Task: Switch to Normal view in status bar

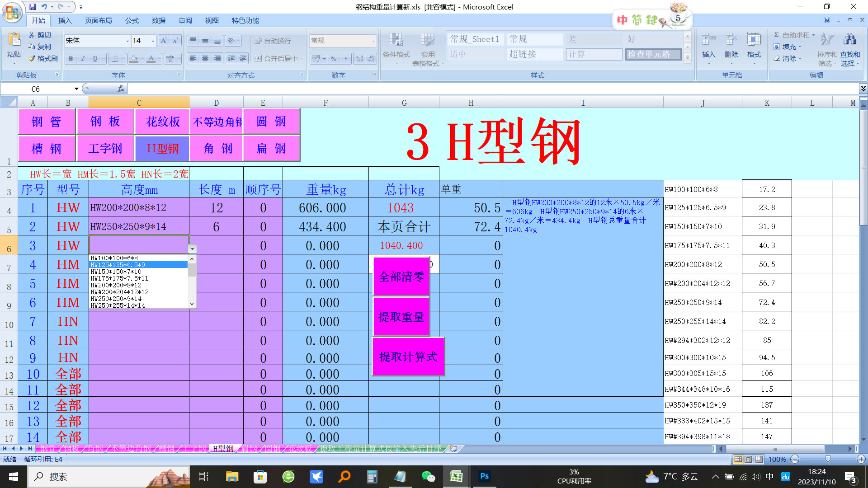Action: pos(738,459)
